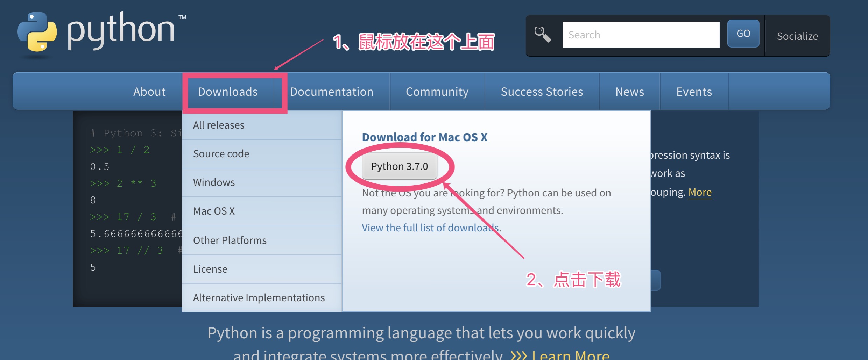Viewport: 868px width, 360px height.
Task: Select Mac OS X in Downloads submenu
Action: click(262, 211)
